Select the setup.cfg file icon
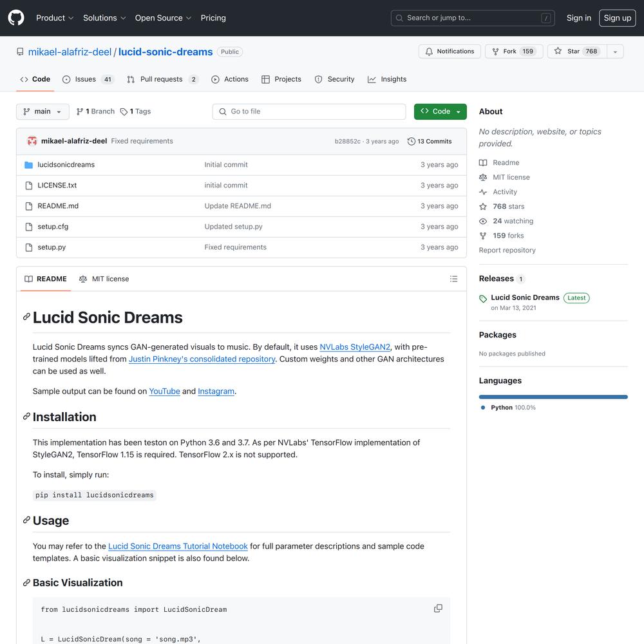Screen dimensions: 644x644 29,227
